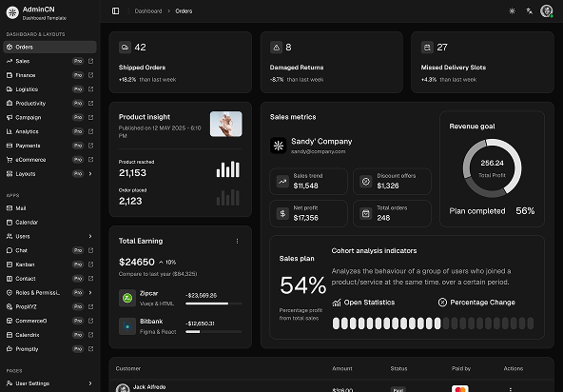Click Jack Alfredo customer name
Screen dimensions: 563x392
pyautogui.click(x=149, y=387)
